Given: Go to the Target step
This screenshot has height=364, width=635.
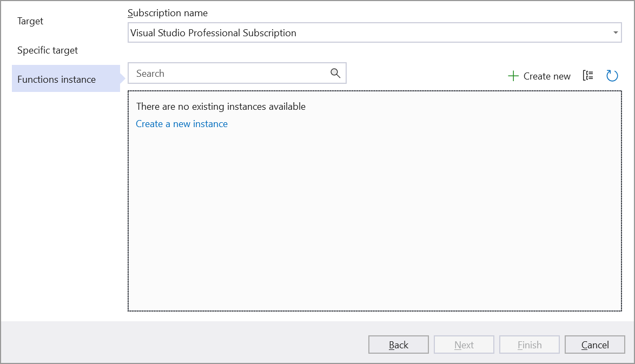Looking at the screenshot, I should pyautogui.click(x=30, y=21).
